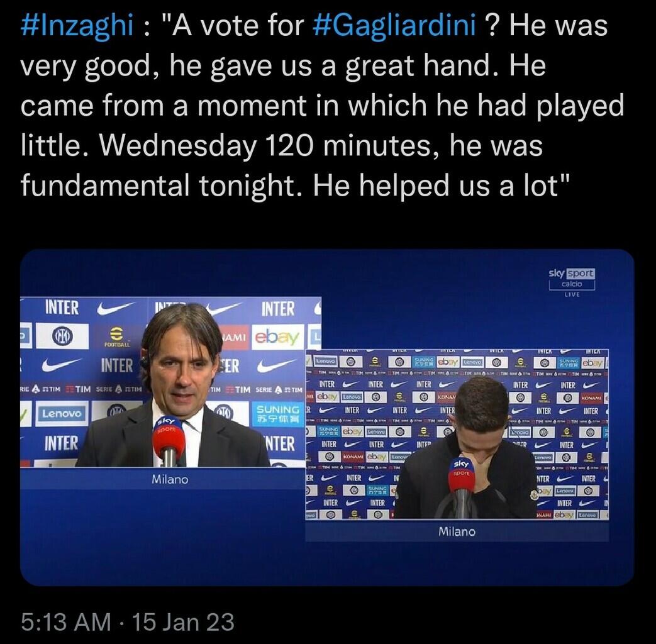Click the large ebay logo behind left speaker

coord(276,338)
